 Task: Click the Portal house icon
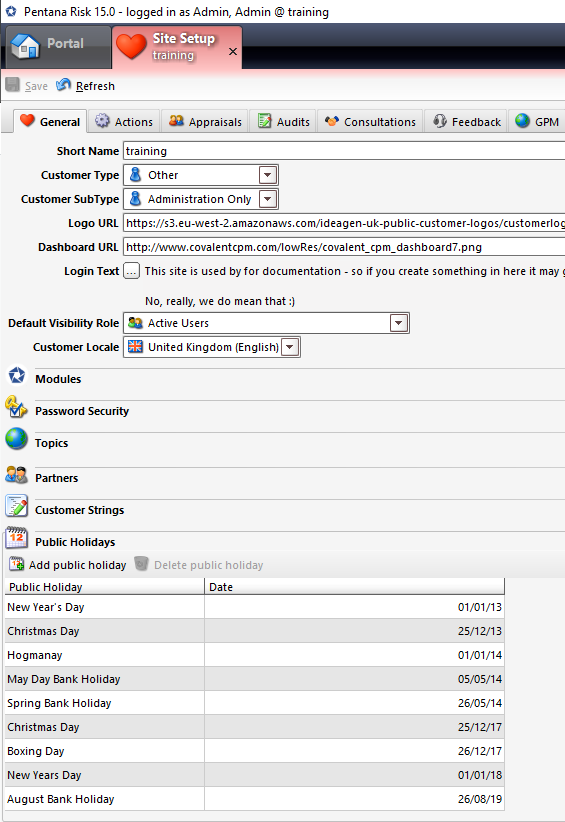[x=25, y=46]
